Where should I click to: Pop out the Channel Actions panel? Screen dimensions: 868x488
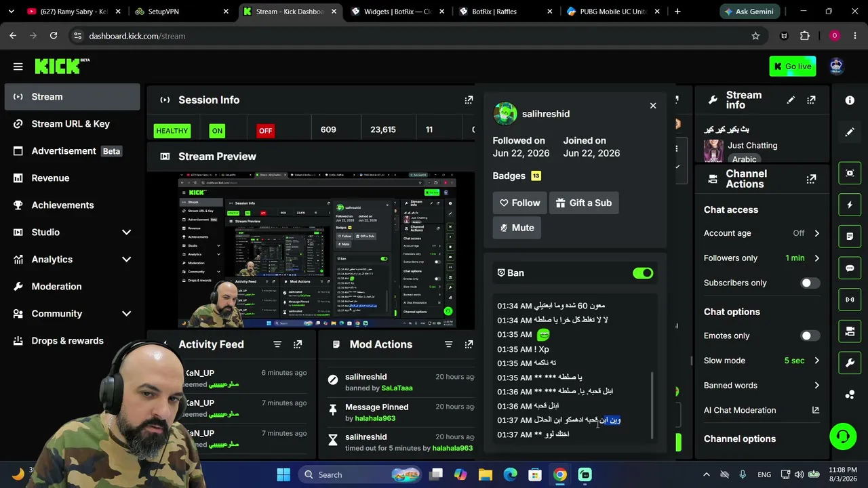811,179
